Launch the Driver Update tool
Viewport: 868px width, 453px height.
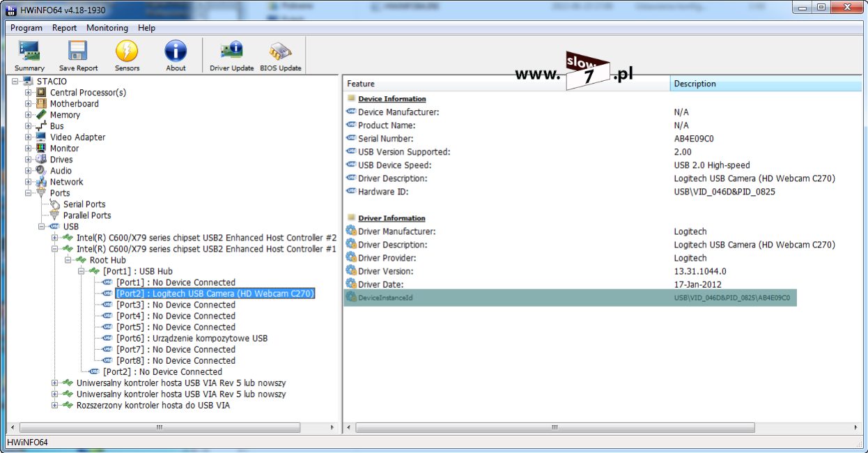tap(231, 56)
